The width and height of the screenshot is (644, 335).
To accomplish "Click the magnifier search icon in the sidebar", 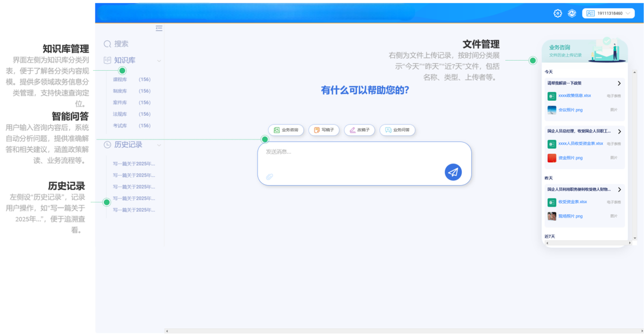I will 107,44.
